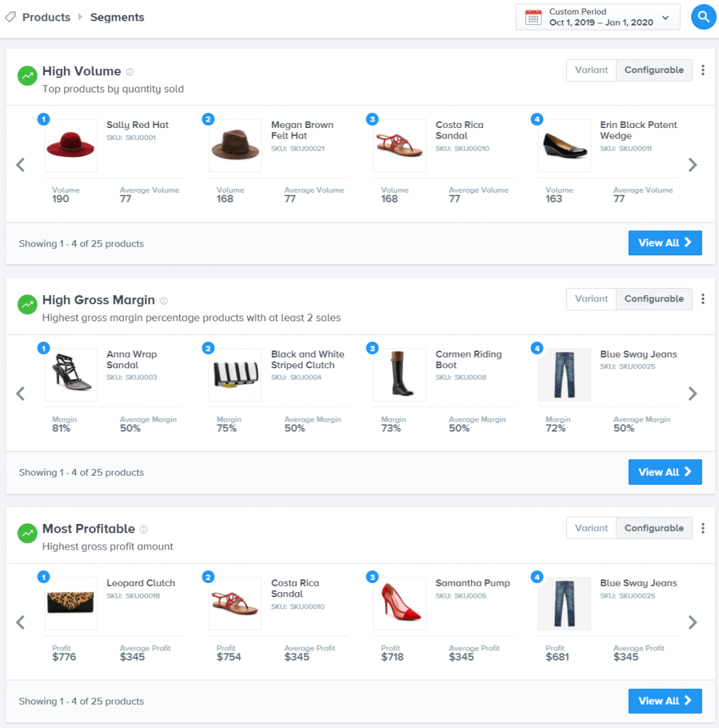The width and height of the screenshot is (719, 728).
Task: Open the calendar icon for custom period
Action: click(533, 17)
